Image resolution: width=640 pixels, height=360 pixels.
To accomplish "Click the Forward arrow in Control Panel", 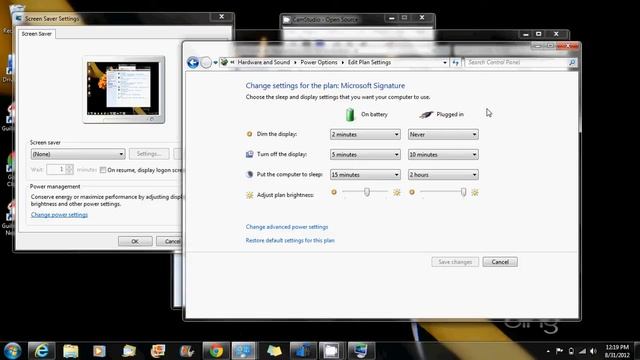I will coord(206,62).
